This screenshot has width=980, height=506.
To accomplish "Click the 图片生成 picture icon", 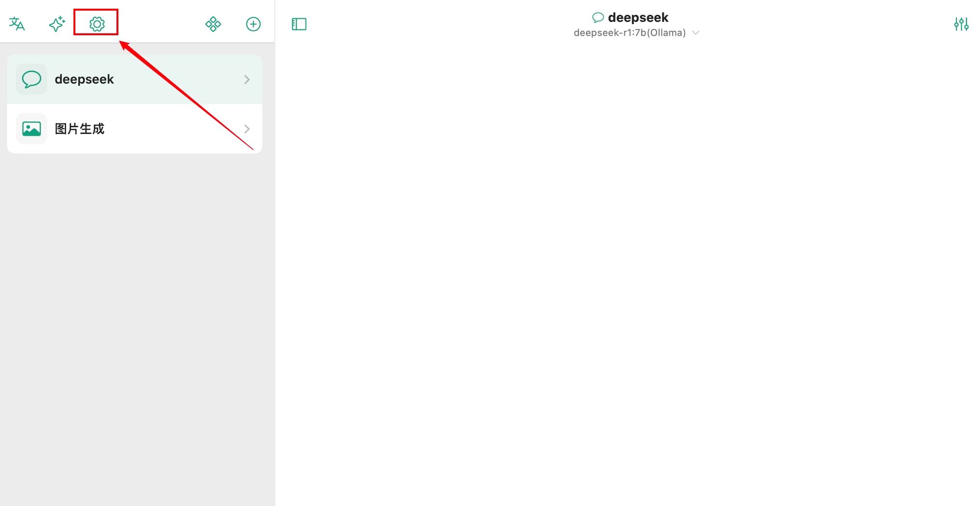I will point(32,129).
